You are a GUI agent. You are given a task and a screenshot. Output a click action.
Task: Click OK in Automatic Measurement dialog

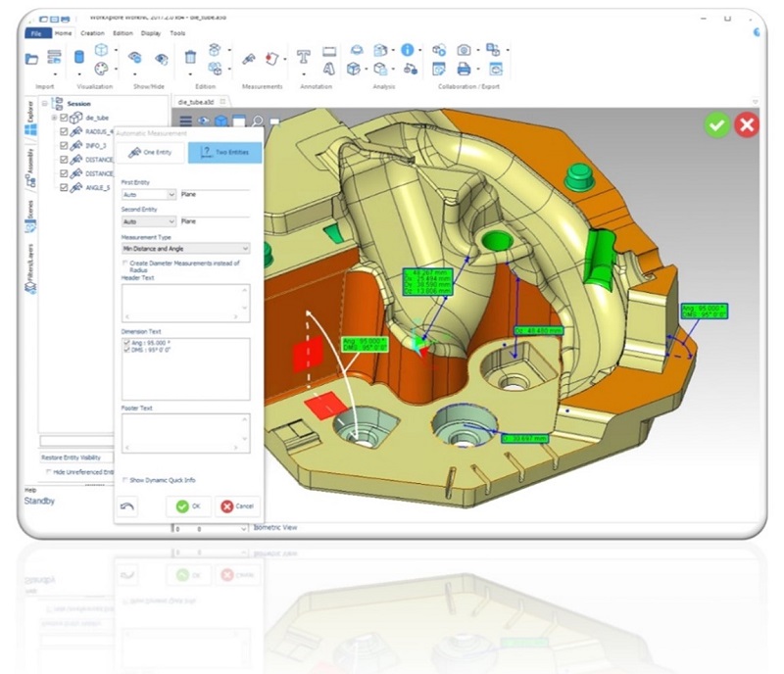click(188, 506)
